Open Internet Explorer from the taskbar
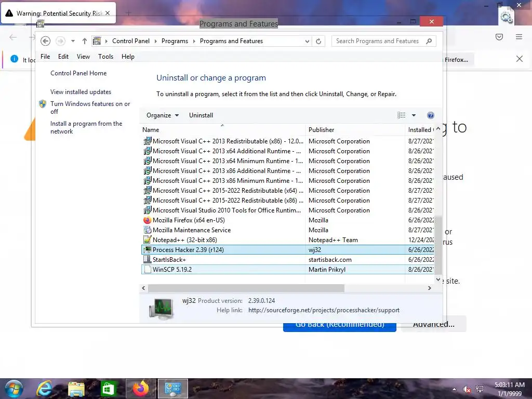Screen dimensions: 532x399 45,389
